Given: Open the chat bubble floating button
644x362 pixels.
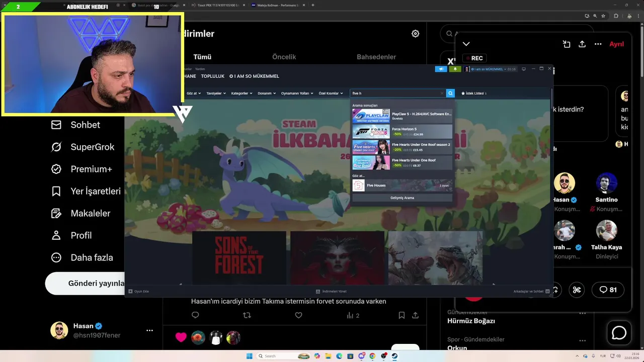Looking at the screenshot, I should [619, 333].
